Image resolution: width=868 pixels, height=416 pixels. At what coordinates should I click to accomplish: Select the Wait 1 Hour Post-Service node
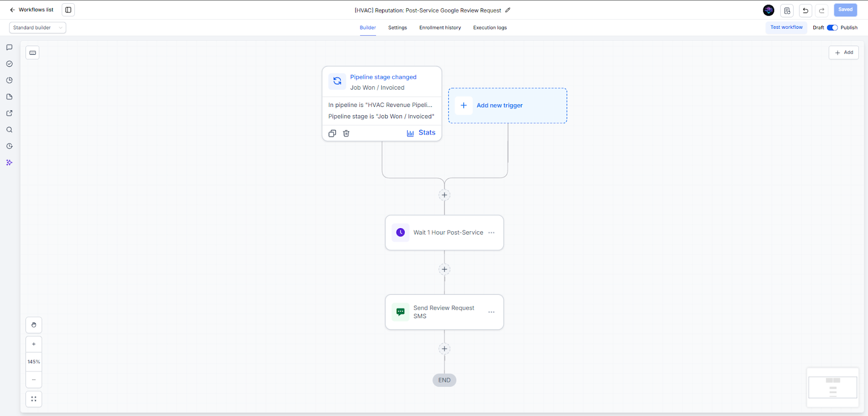tap(444, 232)
